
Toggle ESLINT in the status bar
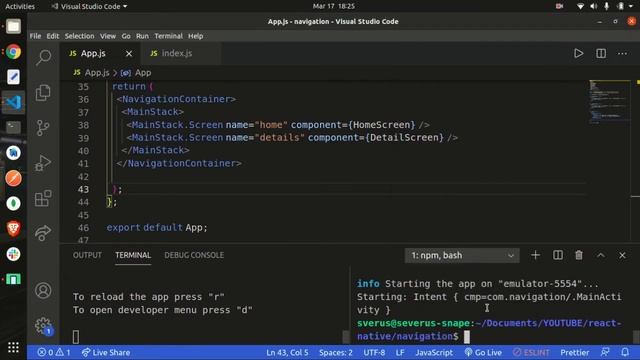coord(531,352)
